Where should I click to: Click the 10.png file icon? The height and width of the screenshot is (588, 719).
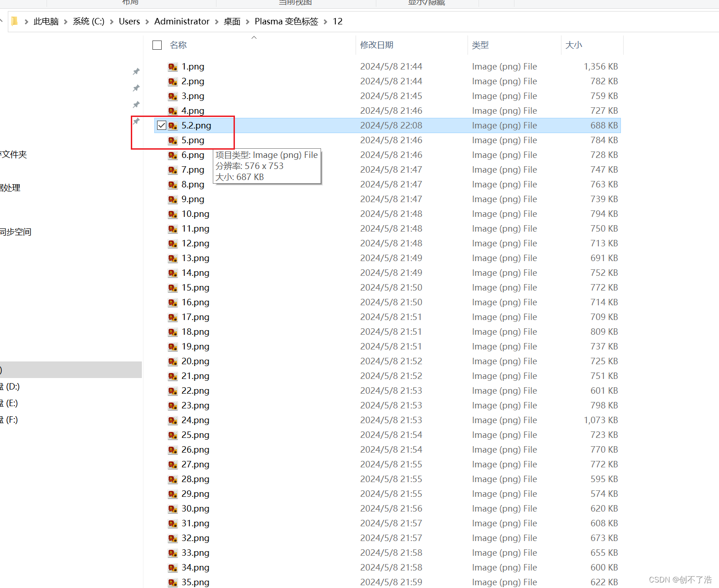(x=173, y=214)
